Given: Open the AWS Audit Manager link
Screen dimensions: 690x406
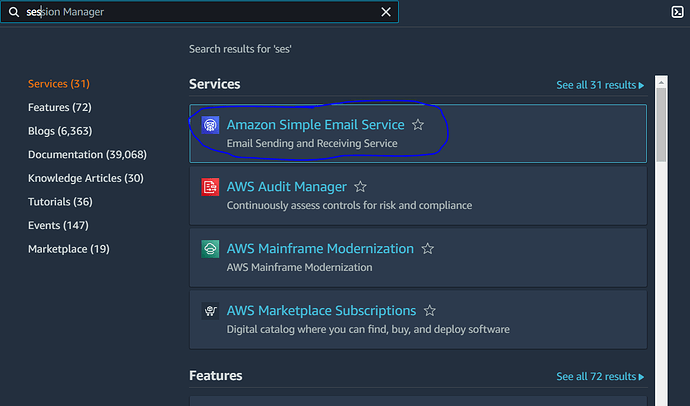Looking at the screenshot, I should [286, 187].
